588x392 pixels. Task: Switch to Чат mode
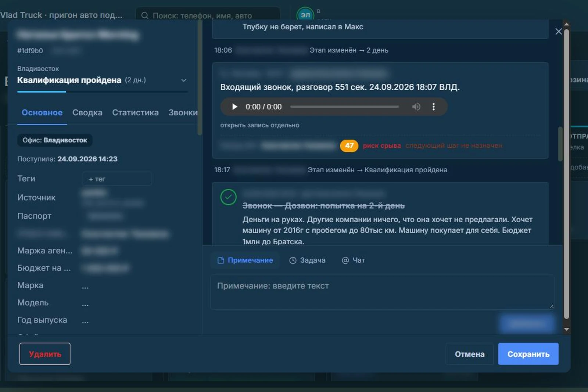[x=353, y=260]
